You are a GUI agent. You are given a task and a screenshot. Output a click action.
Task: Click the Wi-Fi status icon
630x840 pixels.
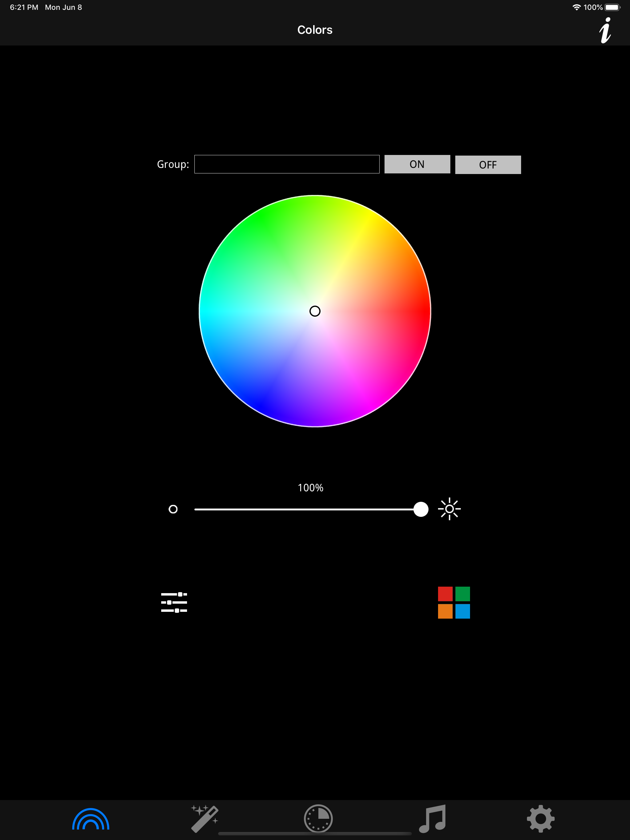point(576,7)
